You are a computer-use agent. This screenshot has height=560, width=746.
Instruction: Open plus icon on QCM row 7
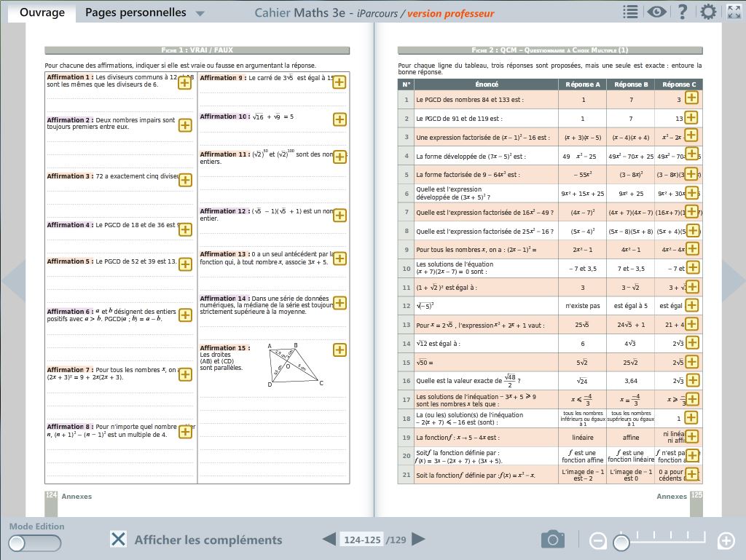tap(691, 211)
